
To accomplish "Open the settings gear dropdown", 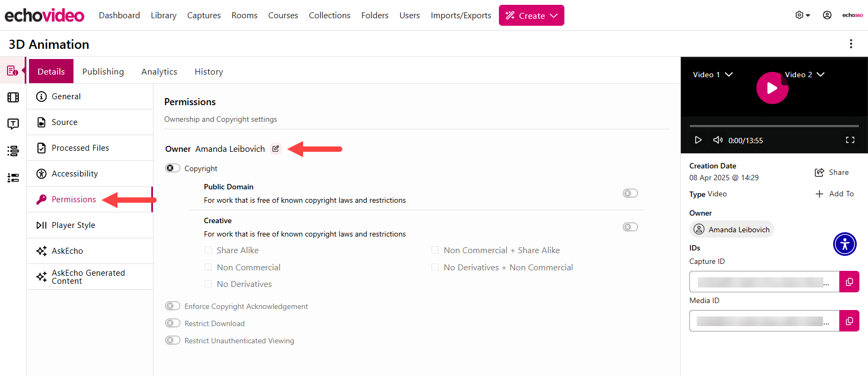I will pyautogui.click(x=803, y=15).
